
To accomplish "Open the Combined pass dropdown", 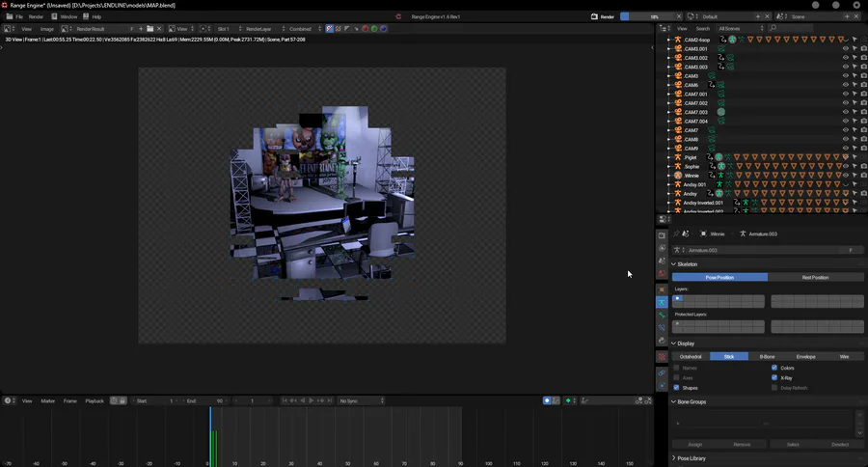I will coord(303,29).
